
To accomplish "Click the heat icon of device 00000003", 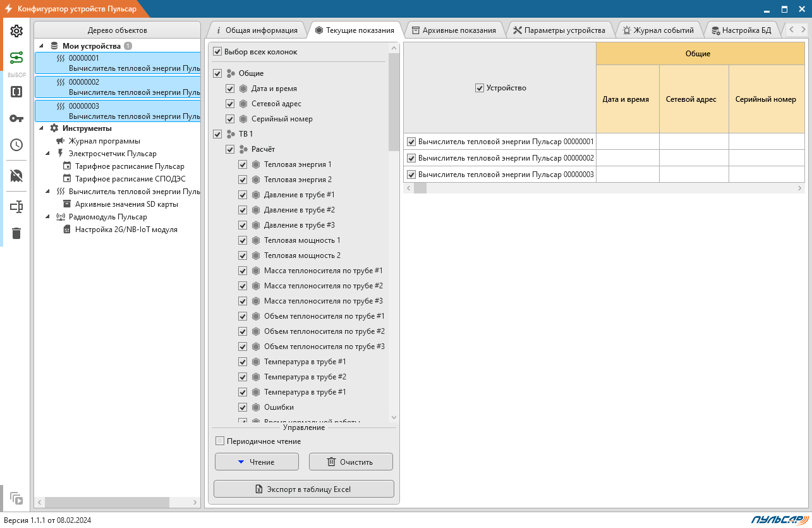I will [x=61, y=106].
